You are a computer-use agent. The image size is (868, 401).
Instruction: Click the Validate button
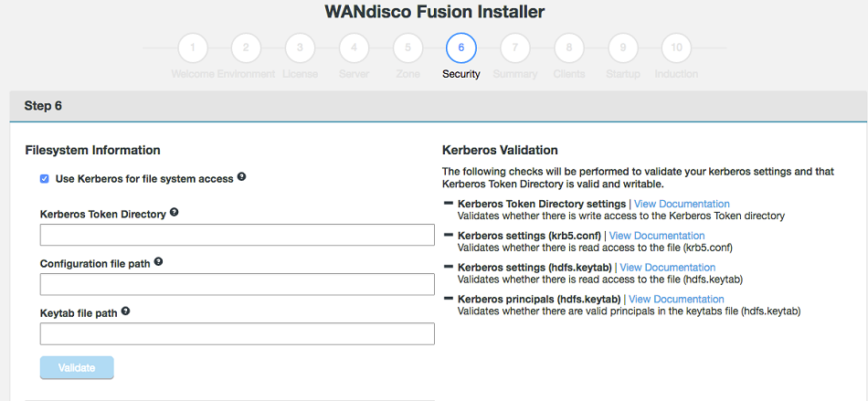click(77, 368)
